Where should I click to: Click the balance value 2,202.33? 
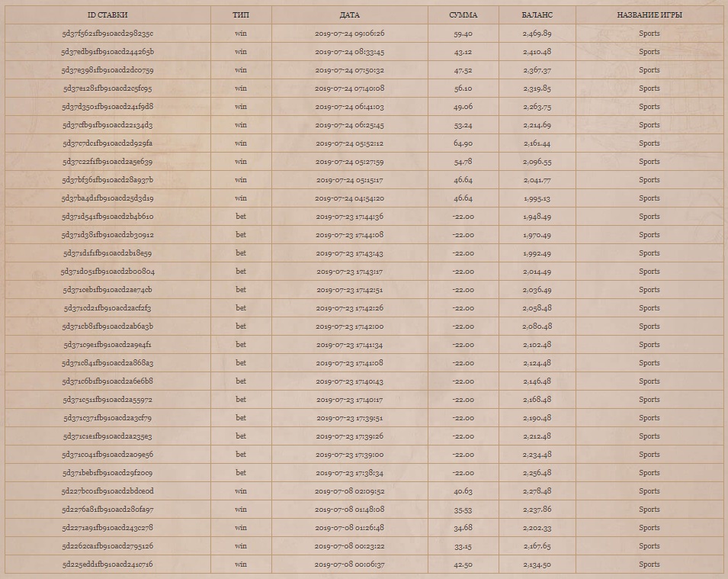pos(537,528)
